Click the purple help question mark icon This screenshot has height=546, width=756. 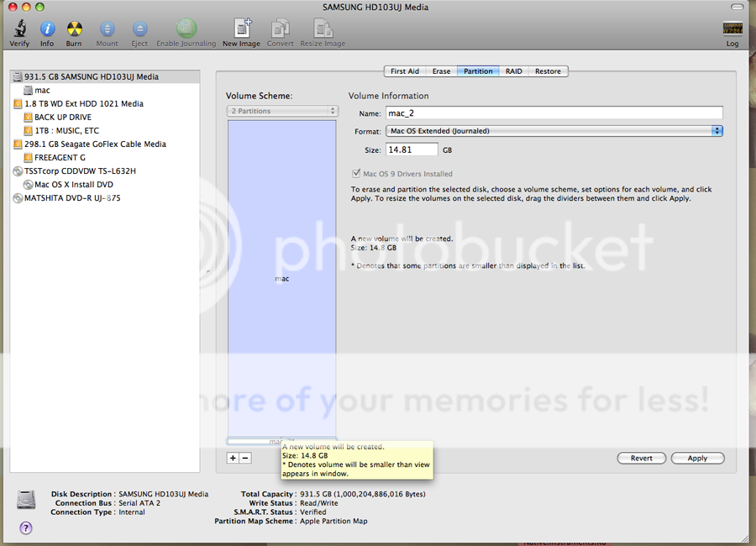[x=25, y=528]
